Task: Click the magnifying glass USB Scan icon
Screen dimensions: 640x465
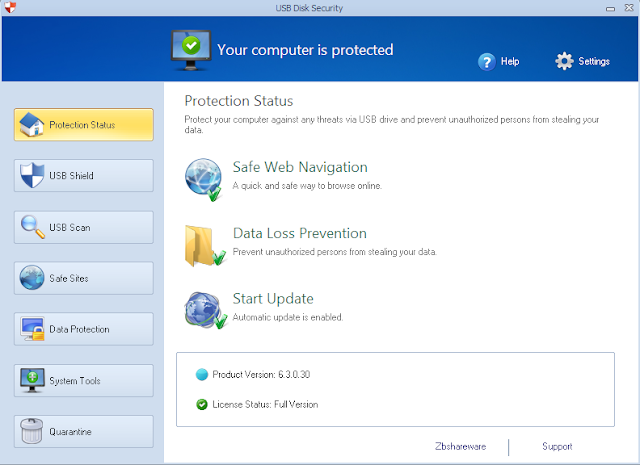Action: click(x=32, y=227)
